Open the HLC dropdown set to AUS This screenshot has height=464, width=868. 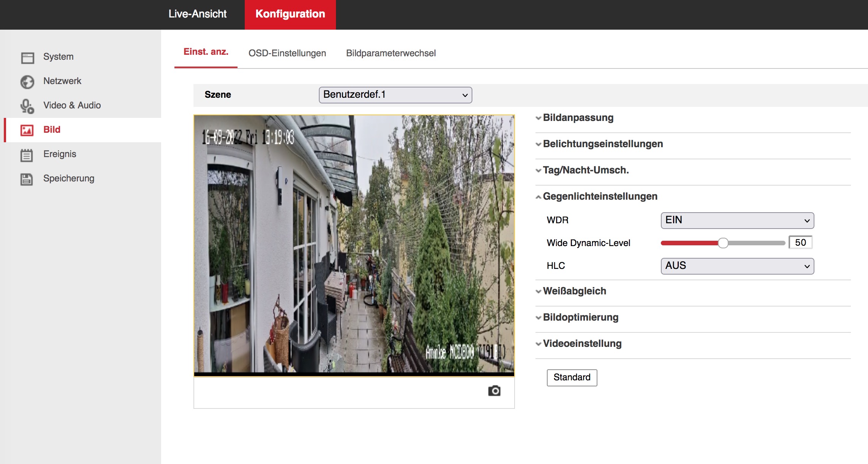pyautogui.click(x=737, y=266)
